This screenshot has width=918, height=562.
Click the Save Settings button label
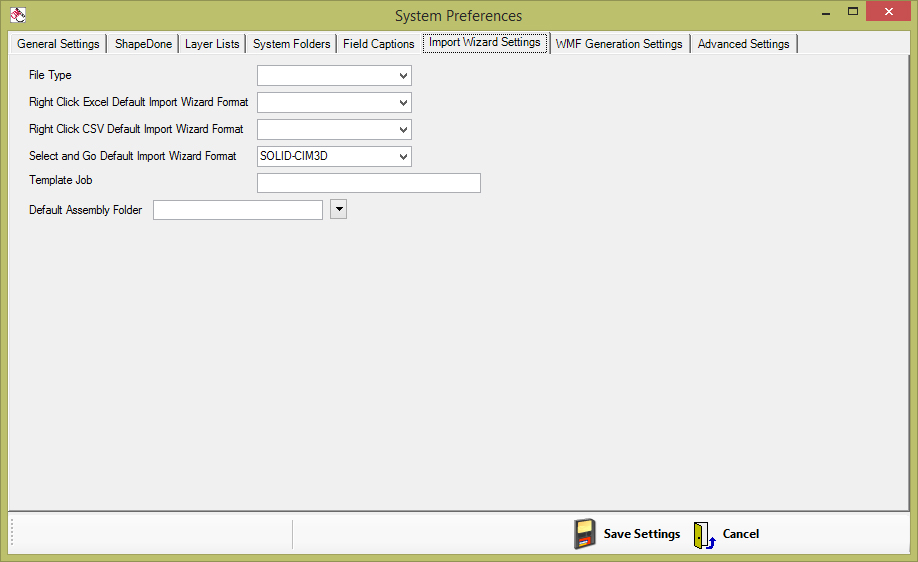point(642,534)
